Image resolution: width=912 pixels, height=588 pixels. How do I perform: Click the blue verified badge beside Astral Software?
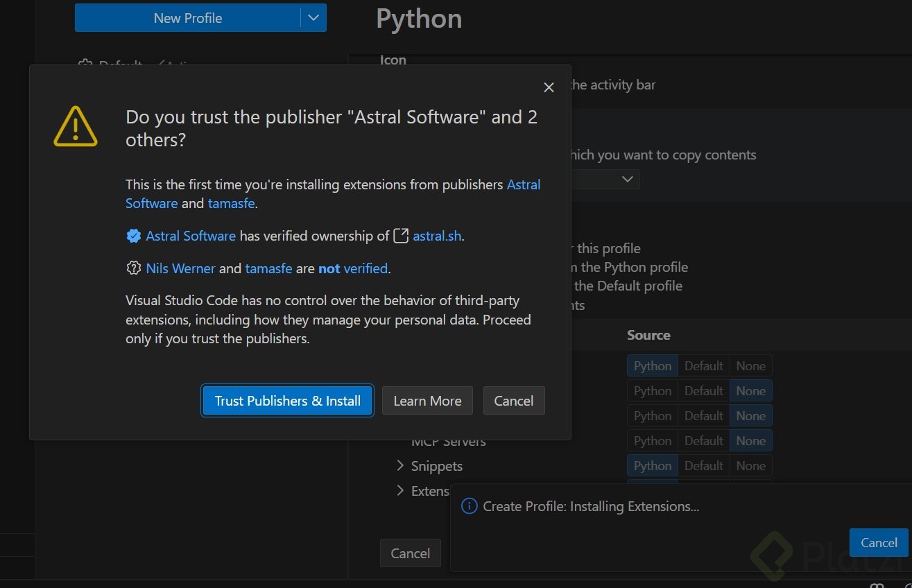133,236
